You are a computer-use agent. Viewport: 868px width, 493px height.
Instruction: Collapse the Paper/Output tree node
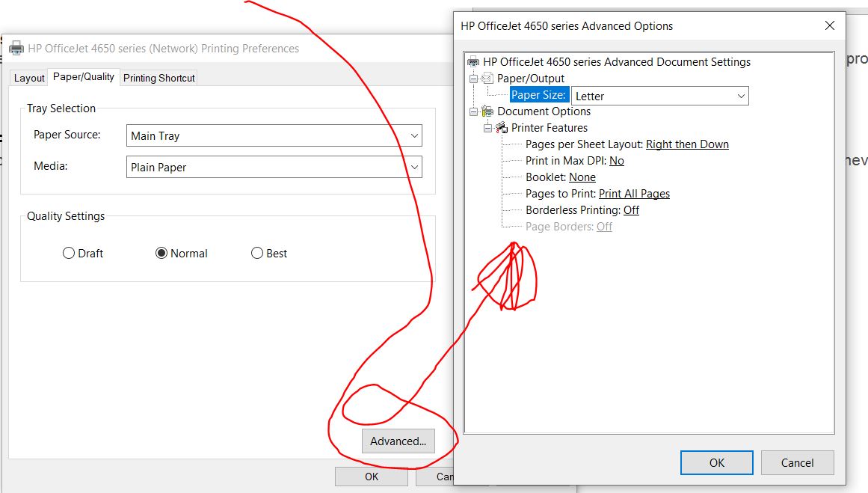tap(473, 79)
